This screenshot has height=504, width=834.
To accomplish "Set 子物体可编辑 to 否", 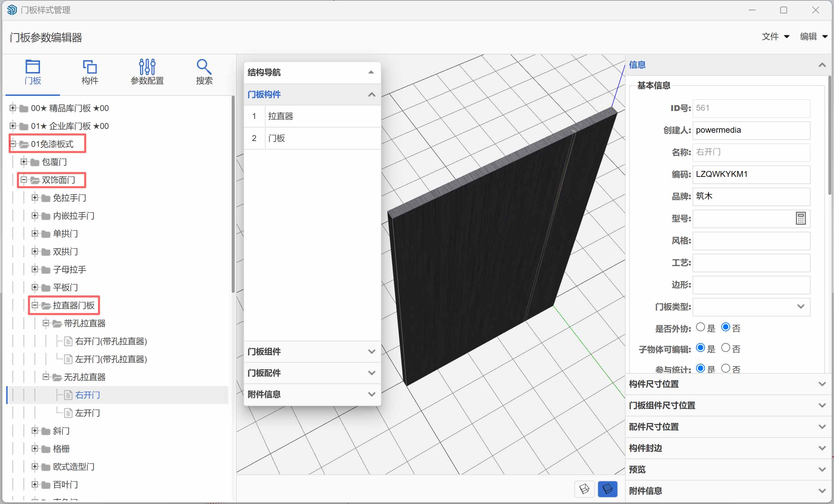I will tap(726, 348).
